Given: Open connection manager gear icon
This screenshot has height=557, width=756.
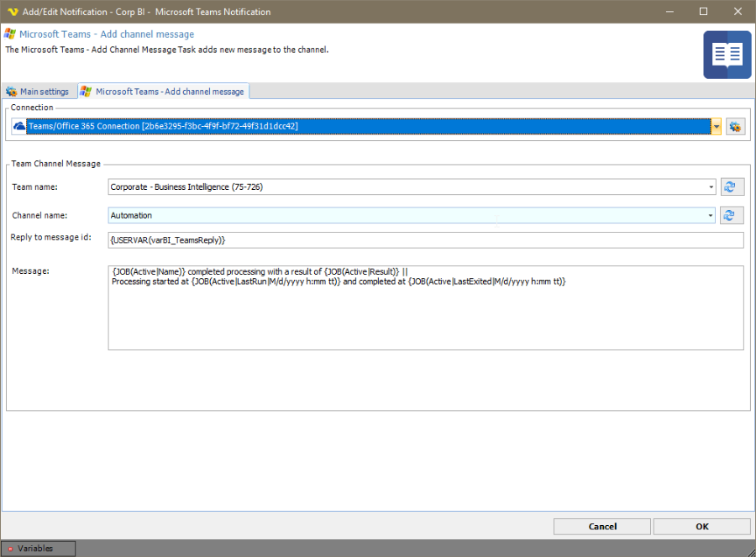Looking at the screenshot, I should pos(736,126).
